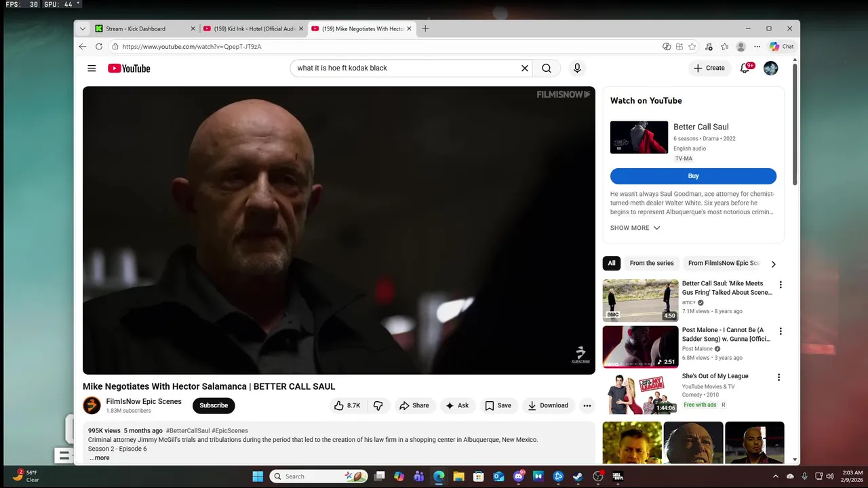Image resolution: width=868 pixels, height=488 pixels.
Task: Select the From the series chip
Action: [652, 263]
